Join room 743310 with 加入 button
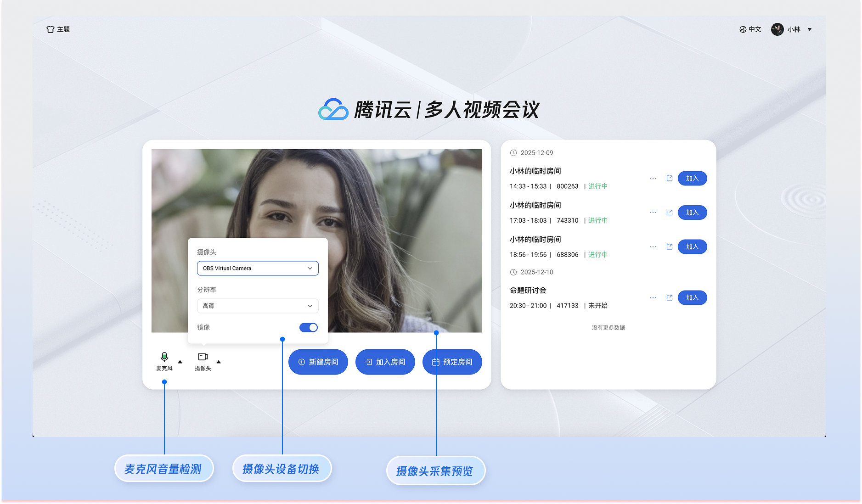The height and width of the screenshot is (504, 862). tap(693, 213)
